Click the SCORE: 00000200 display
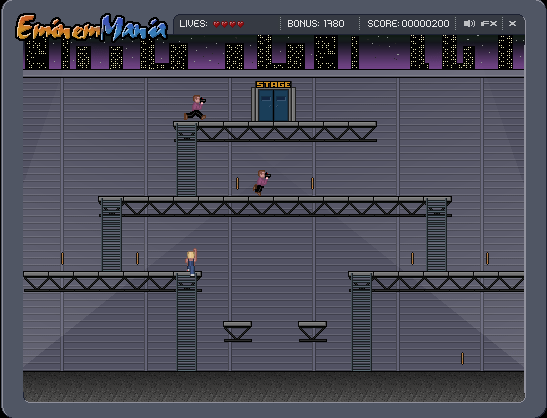547x418 pixels. click(408, 23)
